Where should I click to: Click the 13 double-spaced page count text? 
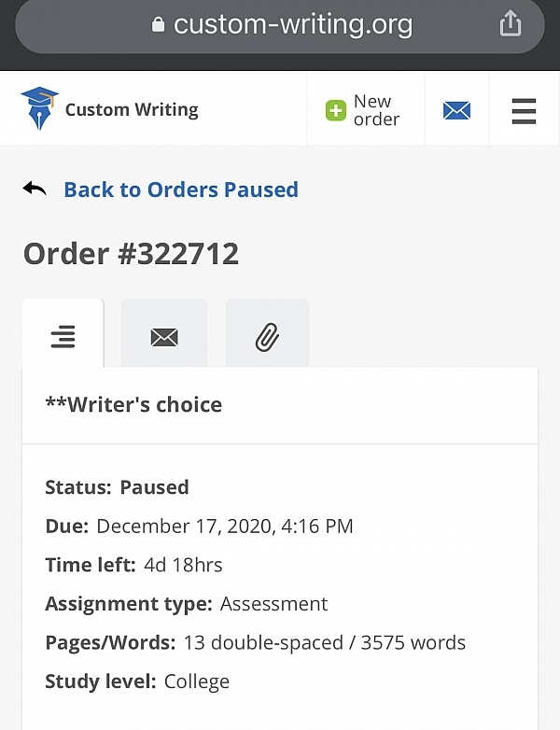247,642
